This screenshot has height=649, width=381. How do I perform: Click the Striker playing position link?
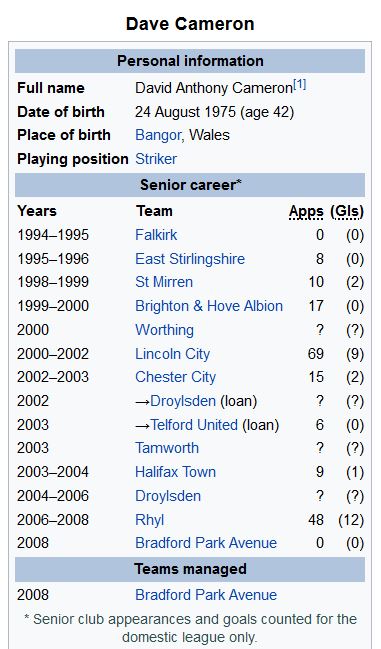156,159
